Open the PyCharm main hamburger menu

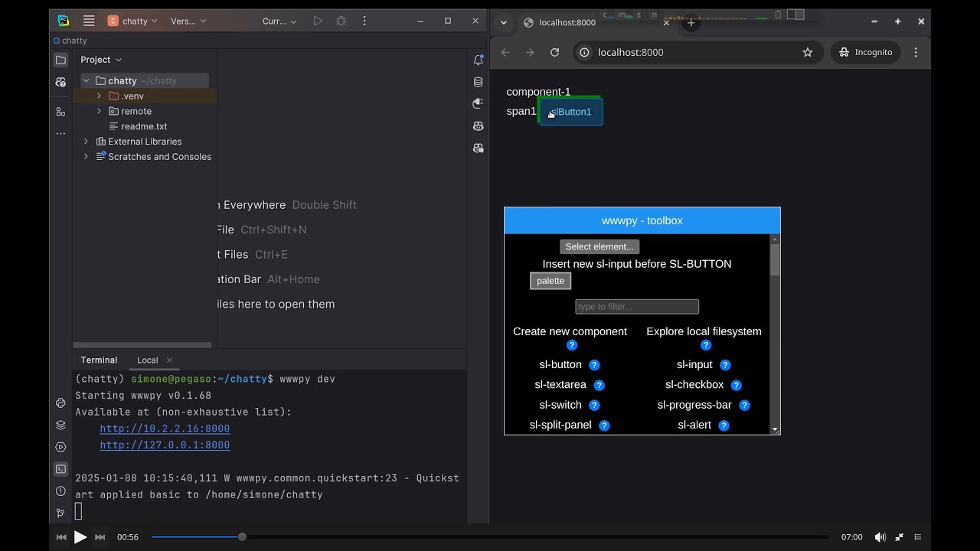coord(89,21)
